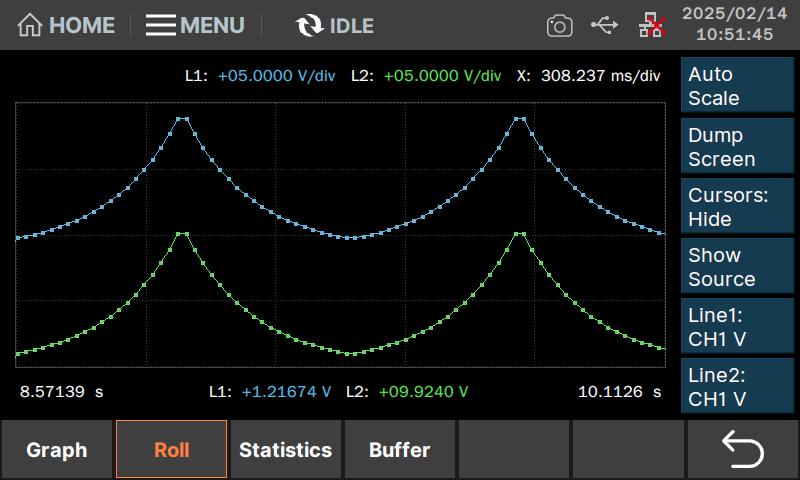Switch to the Buffer tab

click(x=400, y=450)
